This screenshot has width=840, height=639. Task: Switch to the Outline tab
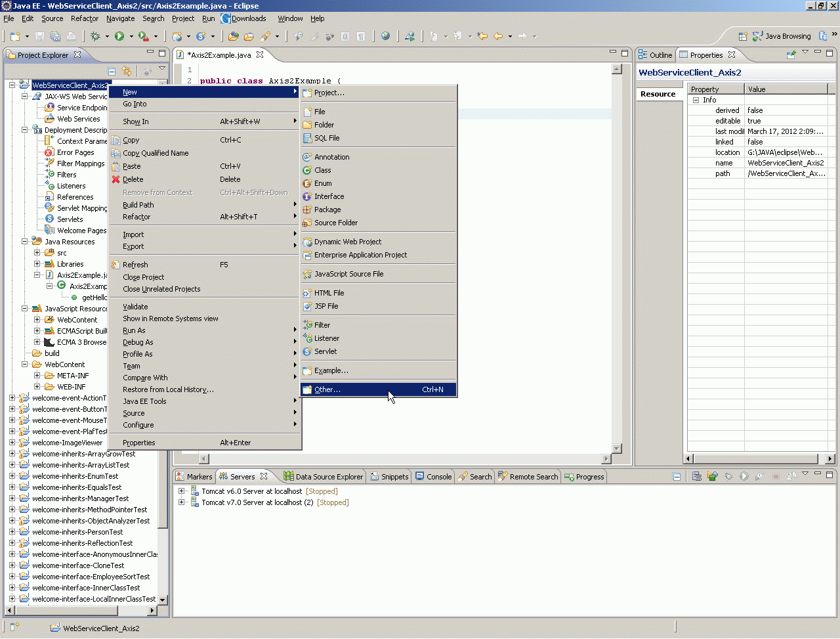coord(656,55)
